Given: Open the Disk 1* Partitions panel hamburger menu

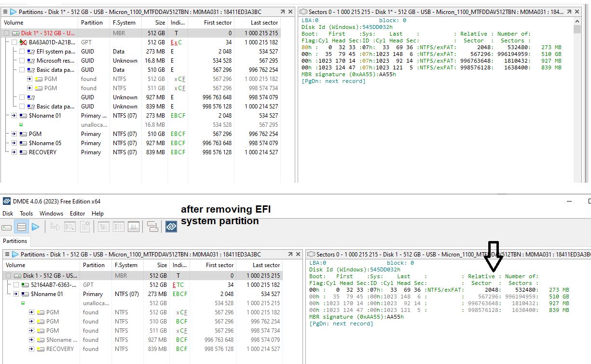Looking at the screenshot, I should pos(5,12).
